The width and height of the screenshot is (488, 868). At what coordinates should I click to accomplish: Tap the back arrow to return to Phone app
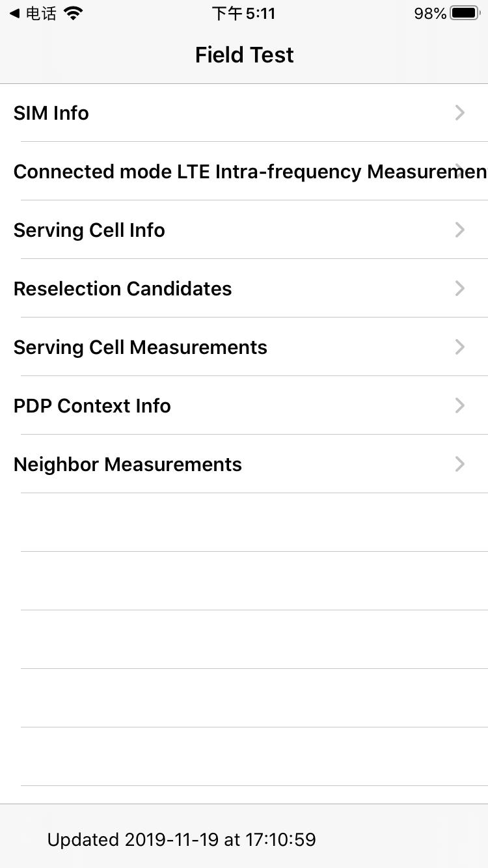(14, 13)
